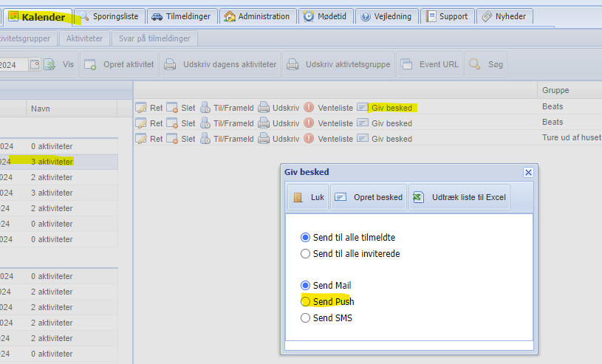Click Giv besked on the Ture ud af huset row
Screen dimensions: 602x364
[385, 139]
